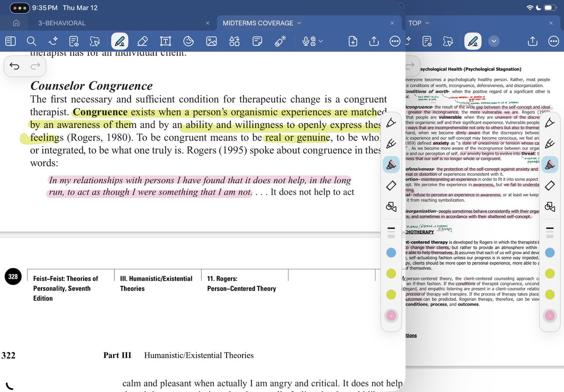The width and height of the screenshot is (564, 392).
Task: Share MIDTERMS COVERAGE document via share icon
Action: [x=374, y=41]
